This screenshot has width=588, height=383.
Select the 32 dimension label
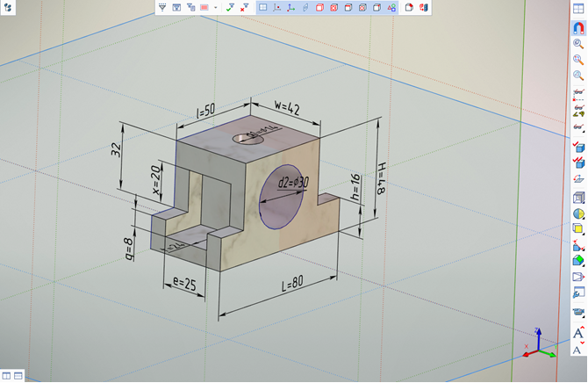click(116, 149)
